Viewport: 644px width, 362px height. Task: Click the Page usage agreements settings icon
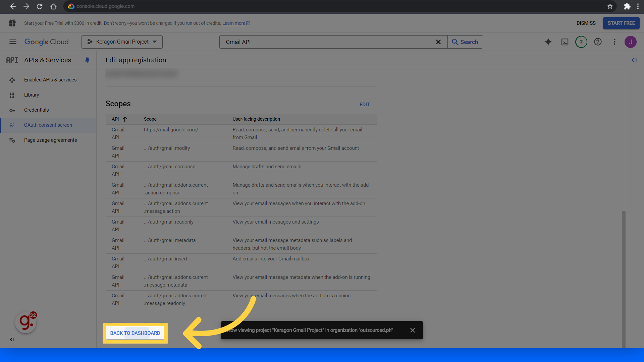click(12, 140)
